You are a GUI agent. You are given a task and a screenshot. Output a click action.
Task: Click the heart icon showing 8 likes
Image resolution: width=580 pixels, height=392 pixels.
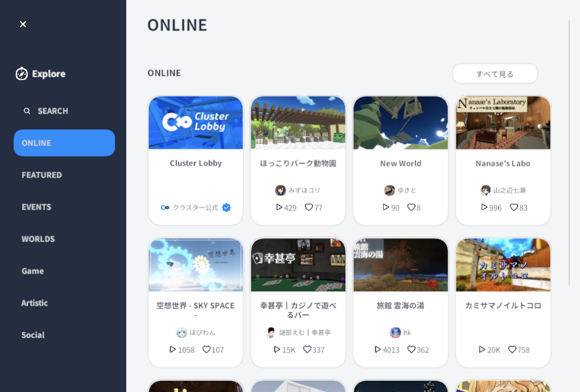pos(411,207)
